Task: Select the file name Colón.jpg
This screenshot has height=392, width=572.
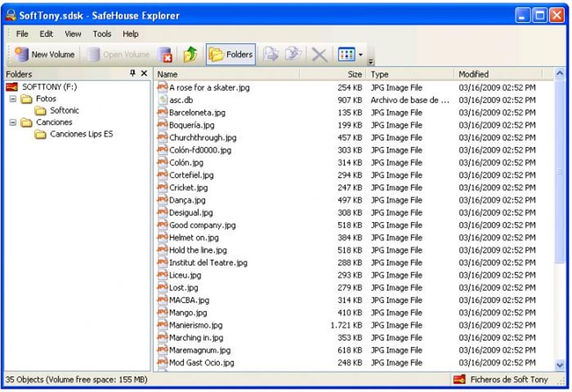Action: [186, 163]
